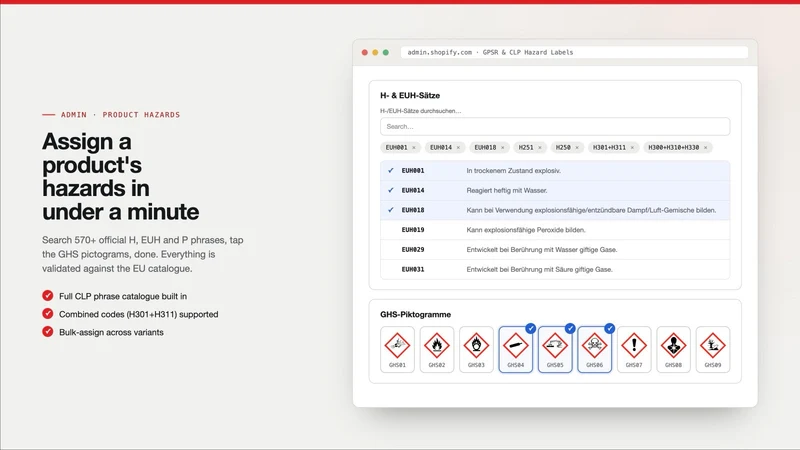The width and height of the screenshot is (800, 450).
Task: Click the 'Reagiert heftig mit Wasser.' description
Action: (507, 190)
